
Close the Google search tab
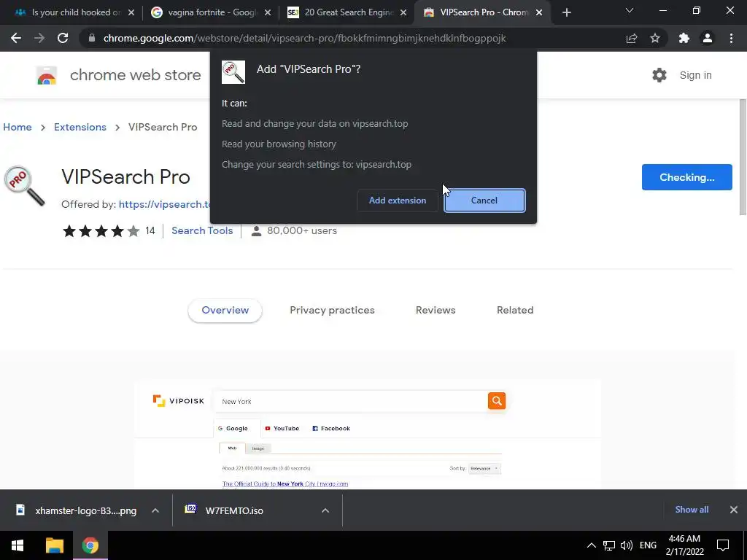pyautogui.click(x=268, y=12)
